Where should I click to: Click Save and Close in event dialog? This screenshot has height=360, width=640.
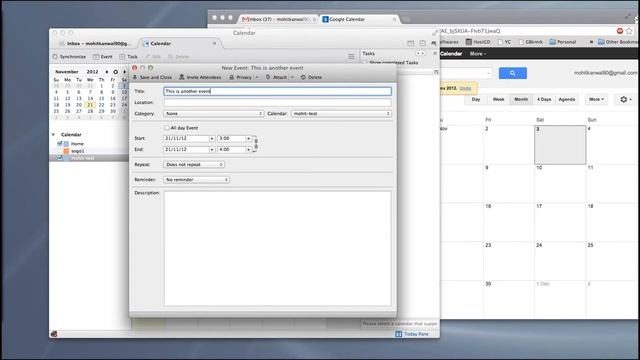click(153, 77)
